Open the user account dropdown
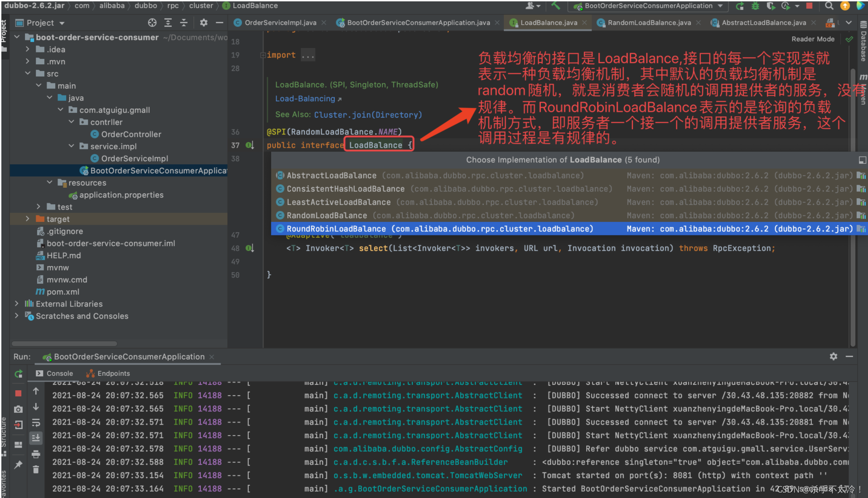 pos(533,6)
